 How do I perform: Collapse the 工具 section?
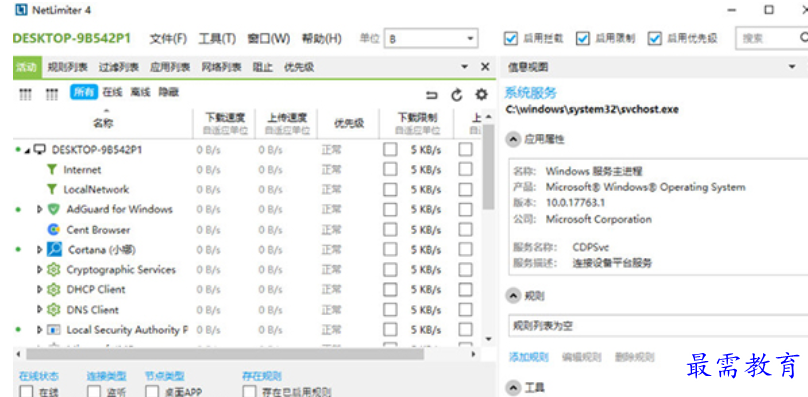pyautogui.click(x=513, y=387)
